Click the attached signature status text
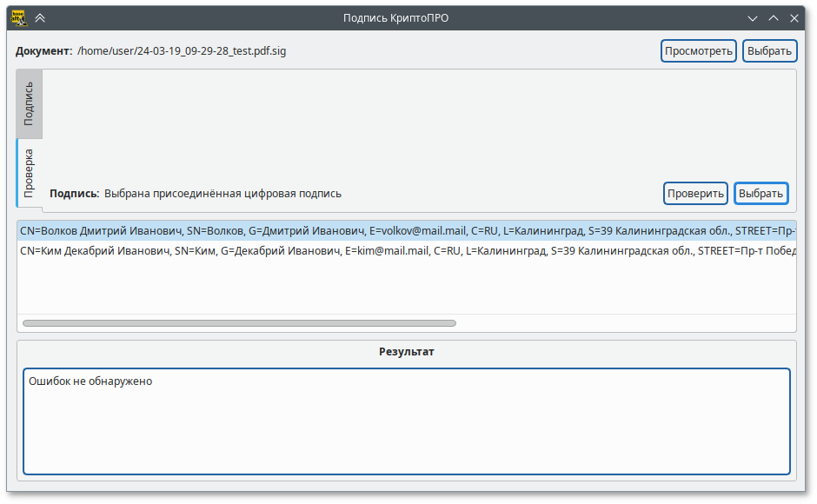This screenshot has height=504, width=817. (x=223, y=194)
